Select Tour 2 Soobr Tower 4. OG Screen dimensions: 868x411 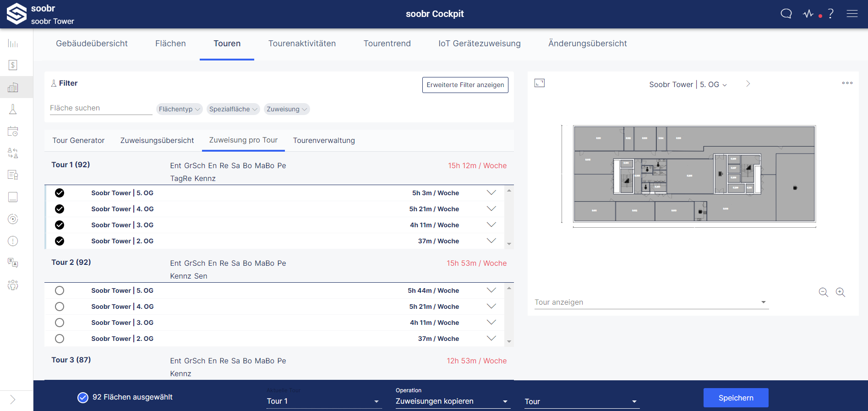60,307
